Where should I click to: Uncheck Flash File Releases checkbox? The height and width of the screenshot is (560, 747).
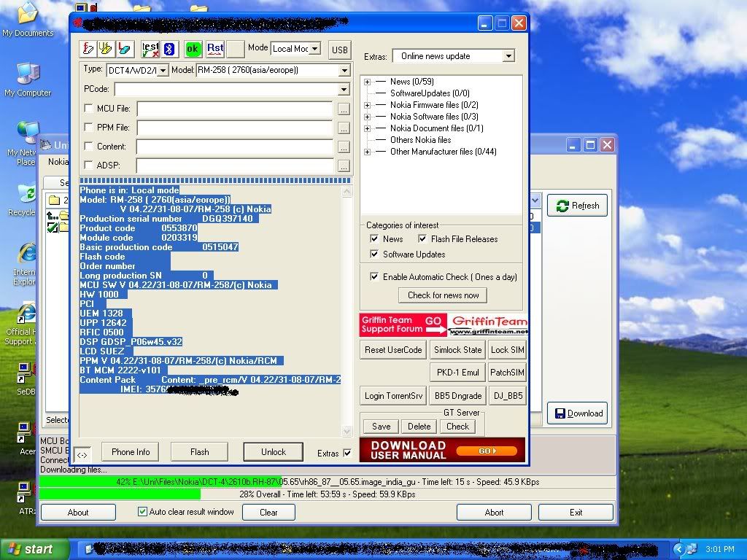[422, 238]
